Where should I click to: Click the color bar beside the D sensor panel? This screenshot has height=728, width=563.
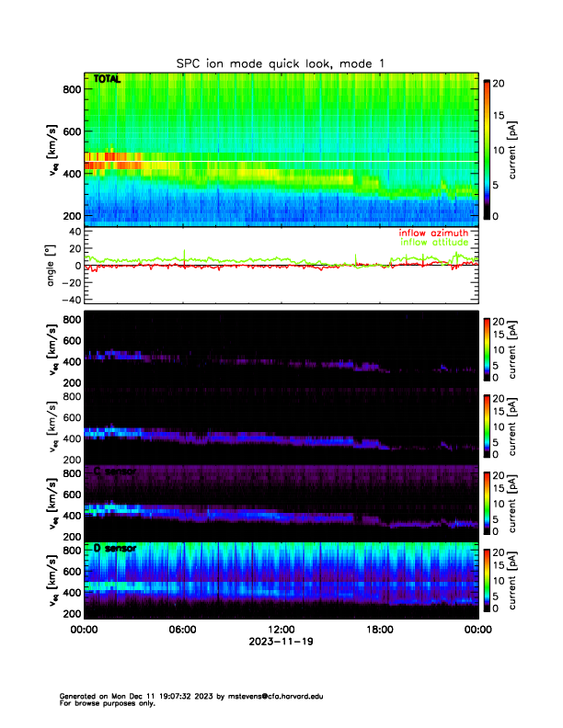[x=486, y=580]
